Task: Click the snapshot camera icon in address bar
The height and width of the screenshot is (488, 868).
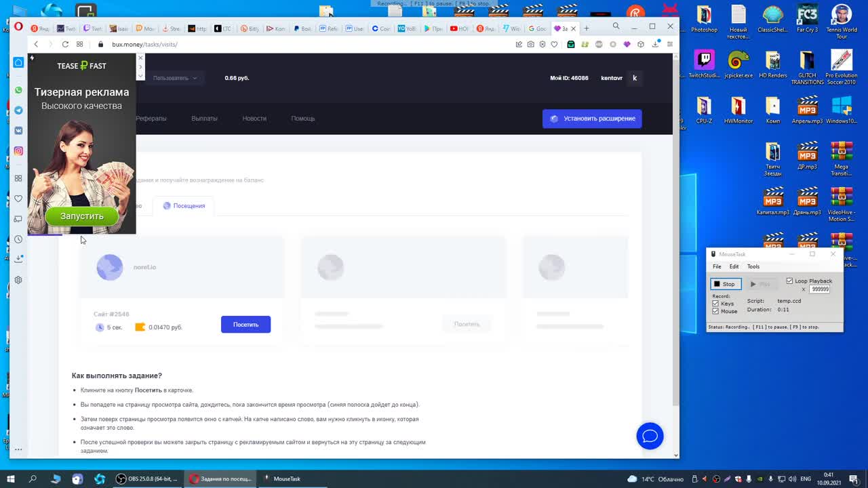Action: click(x=530, y=44)
